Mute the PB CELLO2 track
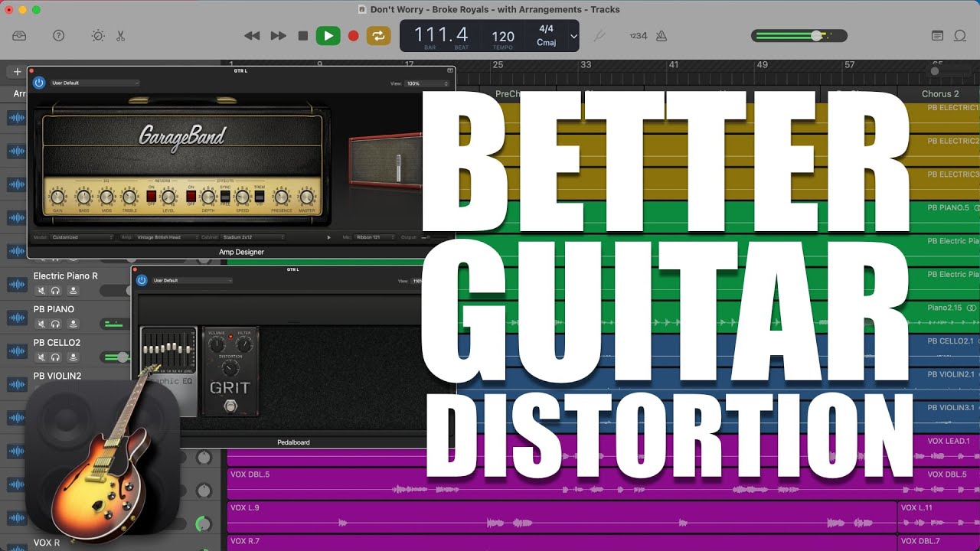This screenshot has width=980, height=551. point(40,357)
